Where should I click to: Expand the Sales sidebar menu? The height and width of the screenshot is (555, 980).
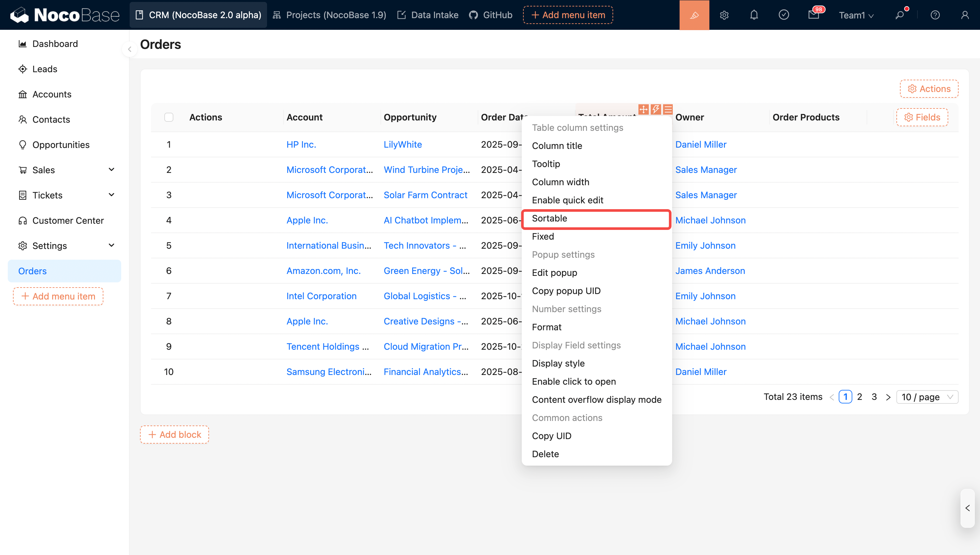[x=111, y=170]
